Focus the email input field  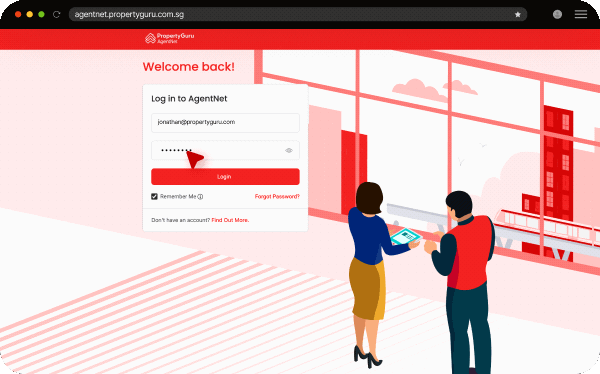225,122
